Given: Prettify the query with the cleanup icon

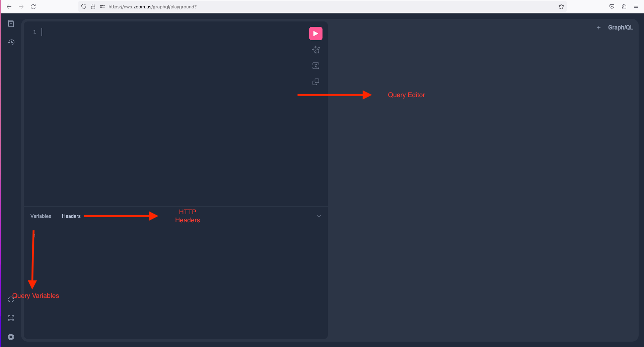Looking at the screenshot, I should click(x=315, y=49).
